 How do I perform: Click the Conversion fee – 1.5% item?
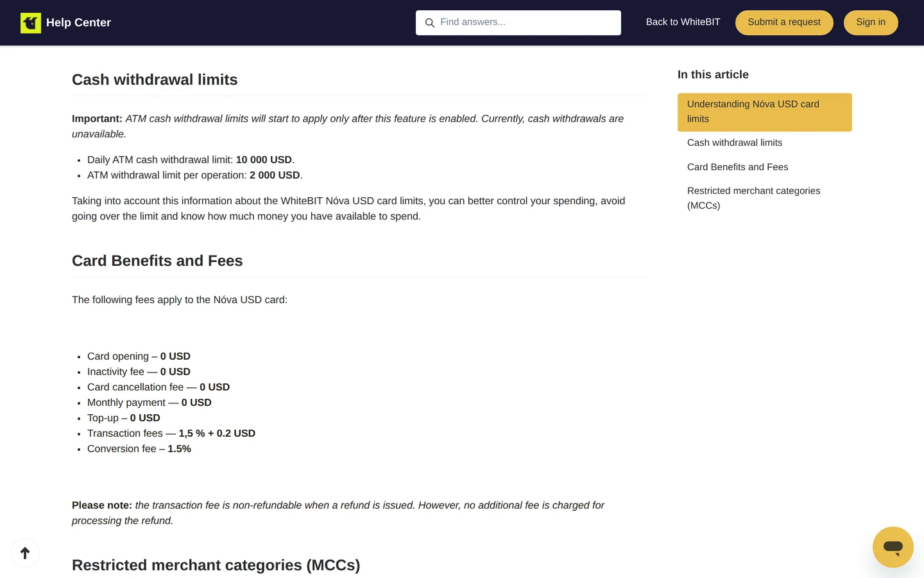click(x=139, y=449)
